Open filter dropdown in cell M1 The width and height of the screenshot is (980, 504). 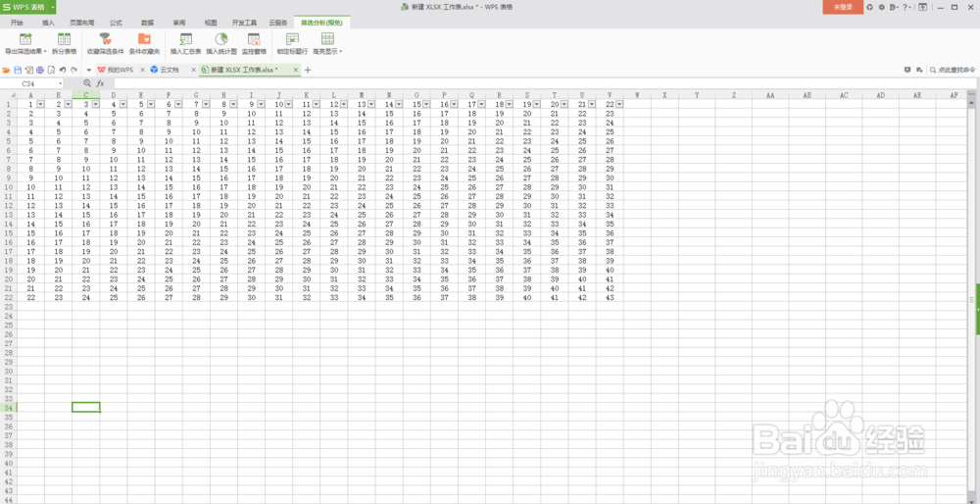pyautogui.click(x=371, y=104)
